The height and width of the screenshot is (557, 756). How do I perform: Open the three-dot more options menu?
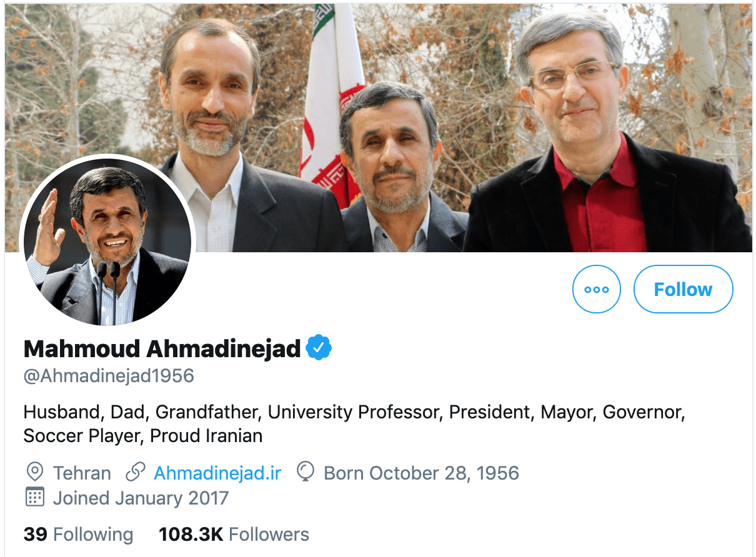point(596,289)
